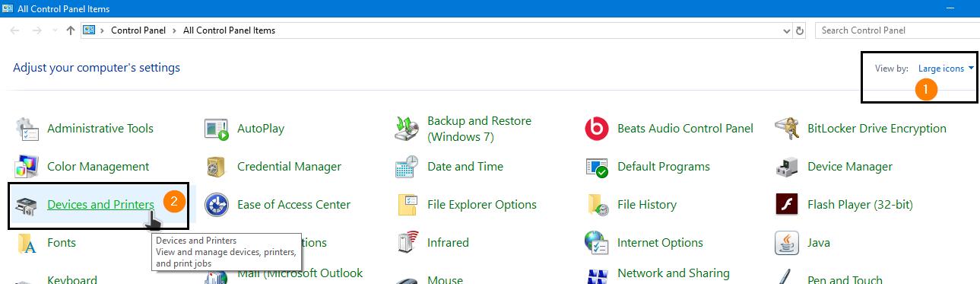
Task: Open the Date and Time link
Action: (465, 167)
